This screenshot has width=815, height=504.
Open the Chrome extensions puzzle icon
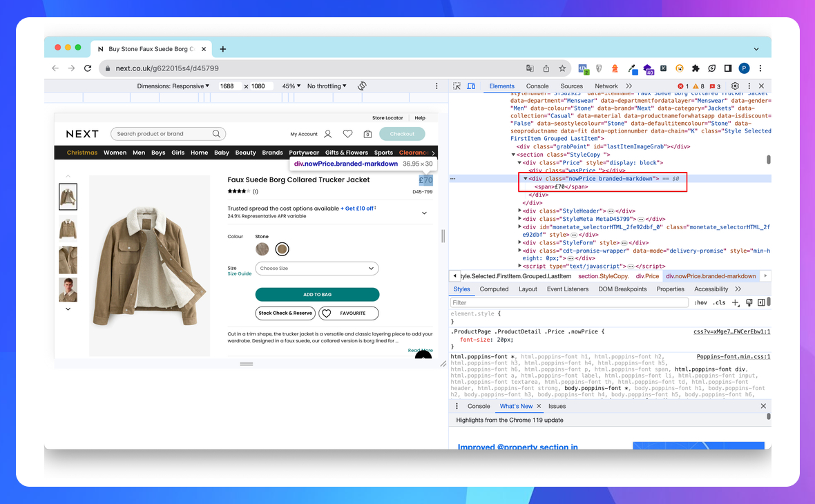[x=696, y=68]
